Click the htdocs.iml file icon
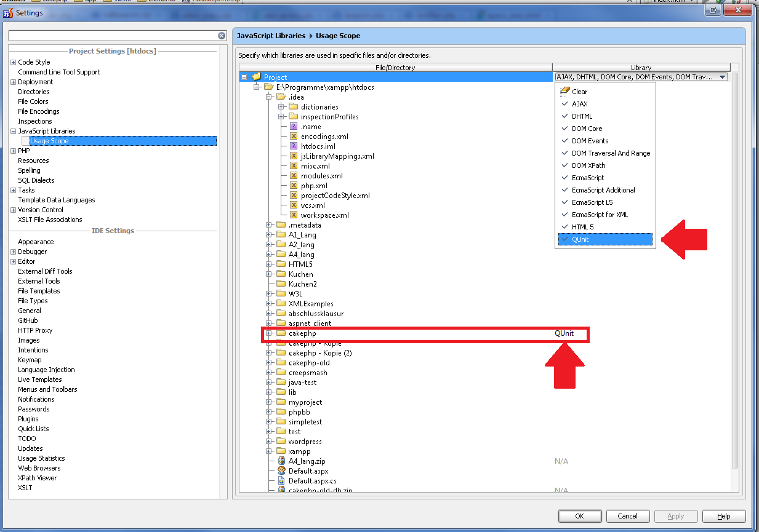 coord(294,146)
